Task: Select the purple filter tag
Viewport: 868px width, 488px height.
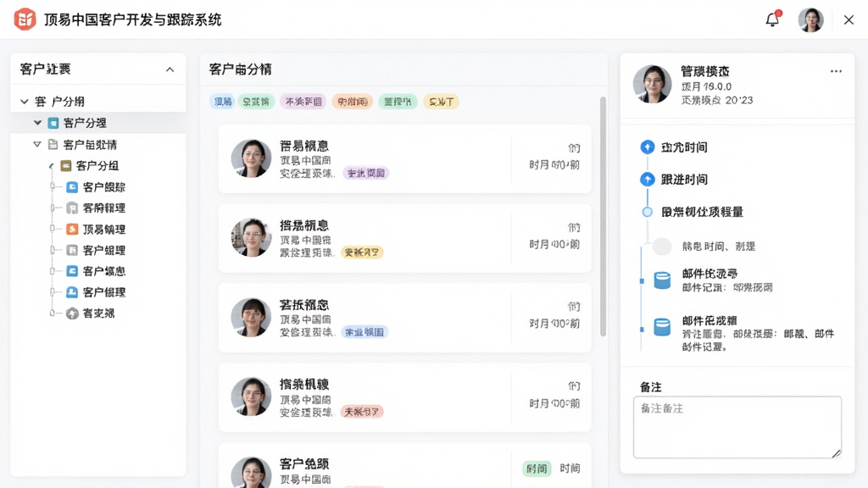Action: point(303,102)
